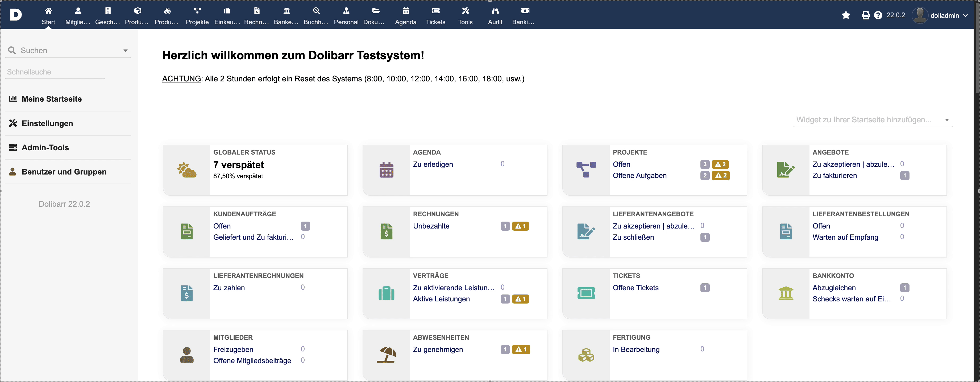This screenshot has width=980, height=382.
Task: Click the weather icon in Globaler Status
Action: [186, 170]
